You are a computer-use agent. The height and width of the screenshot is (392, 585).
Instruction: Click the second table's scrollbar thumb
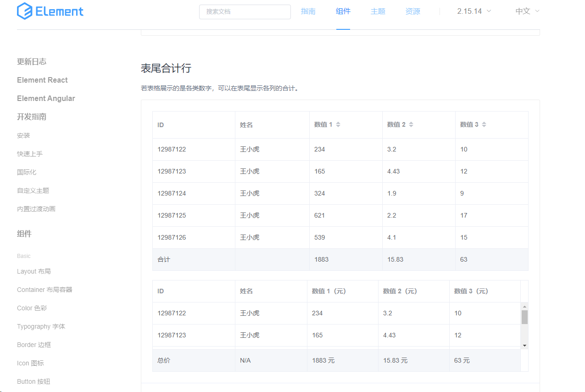pyautogui.click(x=524, y=317)
